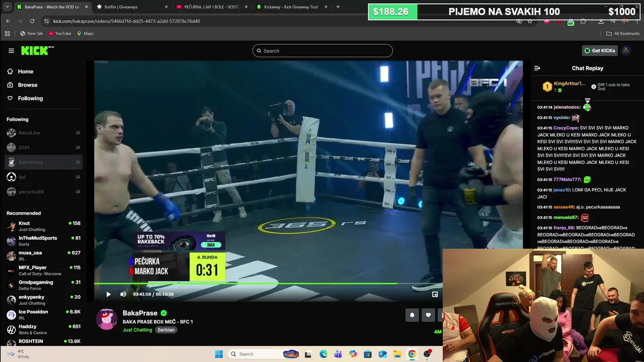Click the Serbian language tag
The height and width of the screenshot is (362, 644).
[166, 330]
